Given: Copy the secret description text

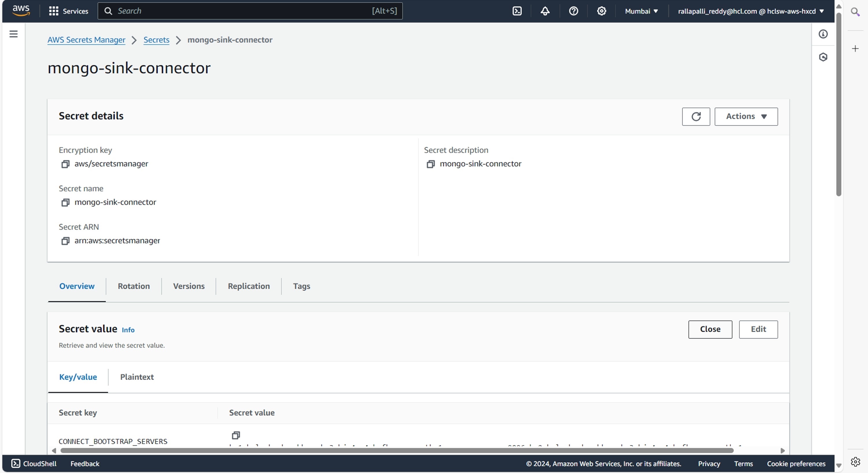Looking at the screenshot, I should [x=430, y=164].
